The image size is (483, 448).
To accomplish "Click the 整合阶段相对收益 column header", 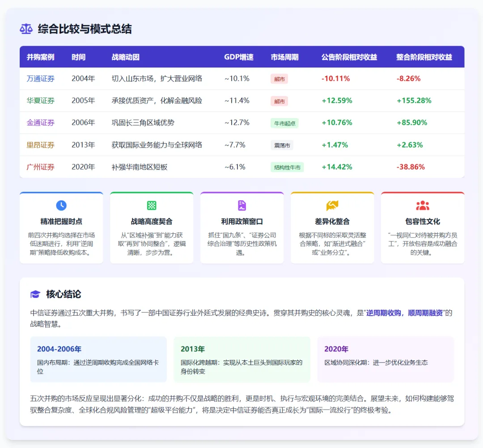I will pyautogui.click(x=424, y=57).
